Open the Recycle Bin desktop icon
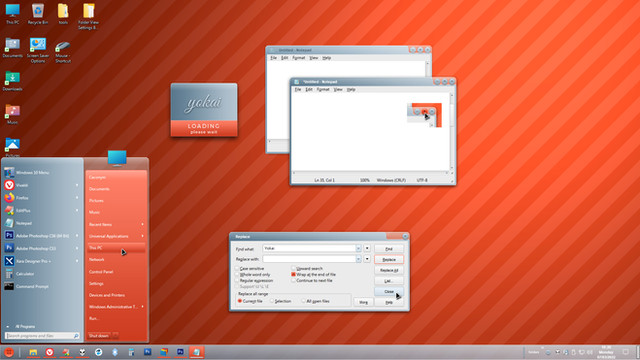640x360 pixels. 38,14
